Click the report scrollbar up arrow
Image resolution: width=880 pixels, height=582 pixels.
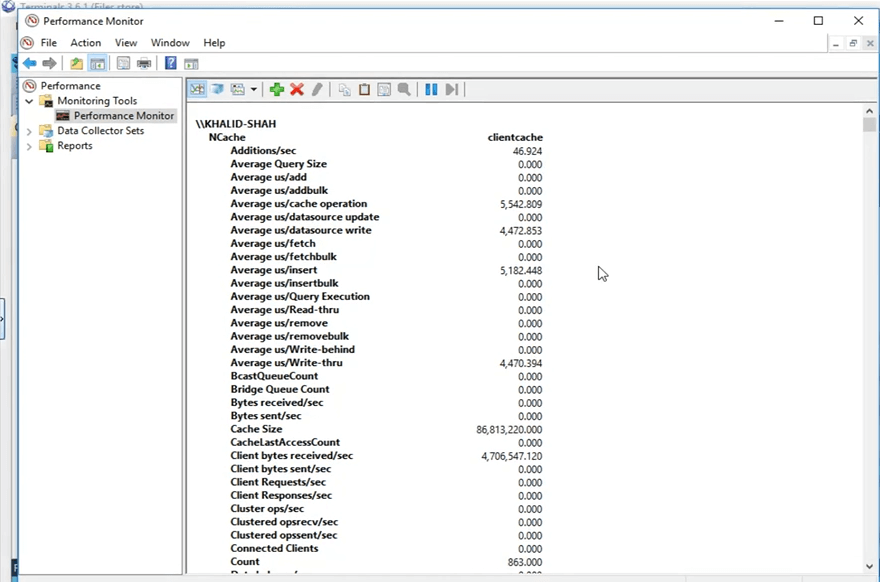click(869, 111)
